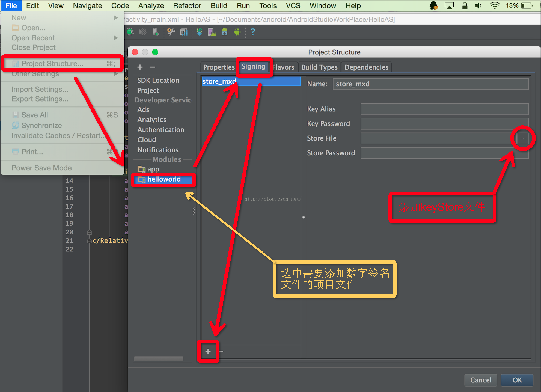The width and height of the screenshot is (541, 392).
Task: Remove signing config with the bottom minus
Action: point(221,351)
